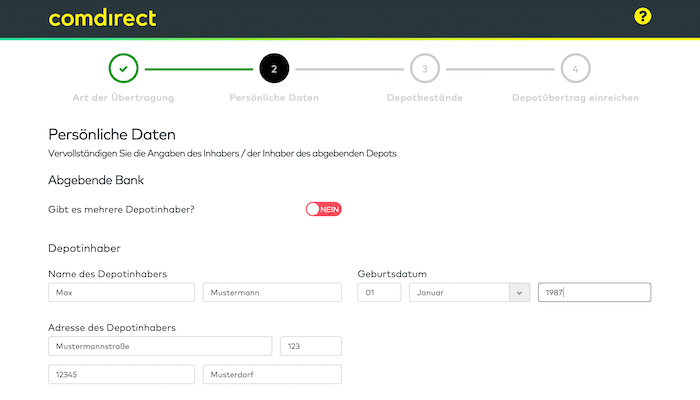Select the Depotbestände step label

coord(425,98)
